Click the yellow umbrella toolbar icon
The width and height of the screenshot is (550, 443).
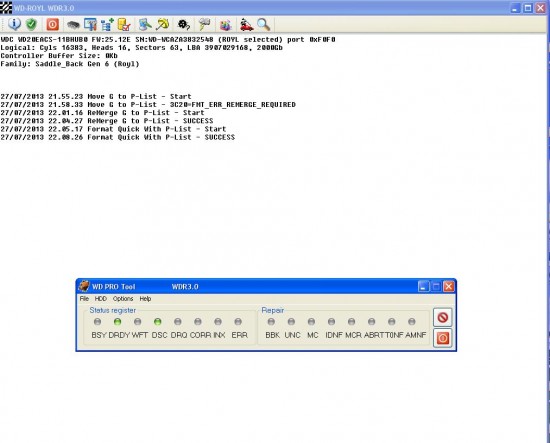162,24
